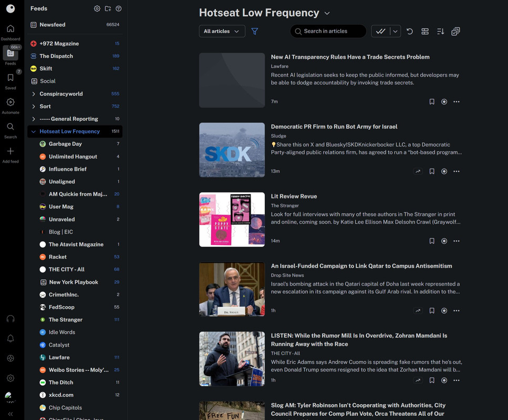
Task: Select the +972 Magazine feed
Action: click(x=75, y=44)
